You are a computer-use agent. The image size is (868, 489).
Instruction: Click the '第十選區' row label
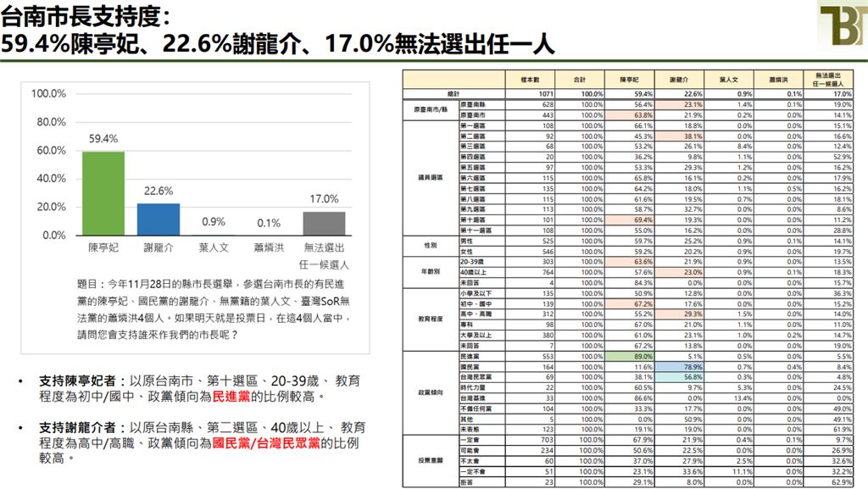point(473,220)
